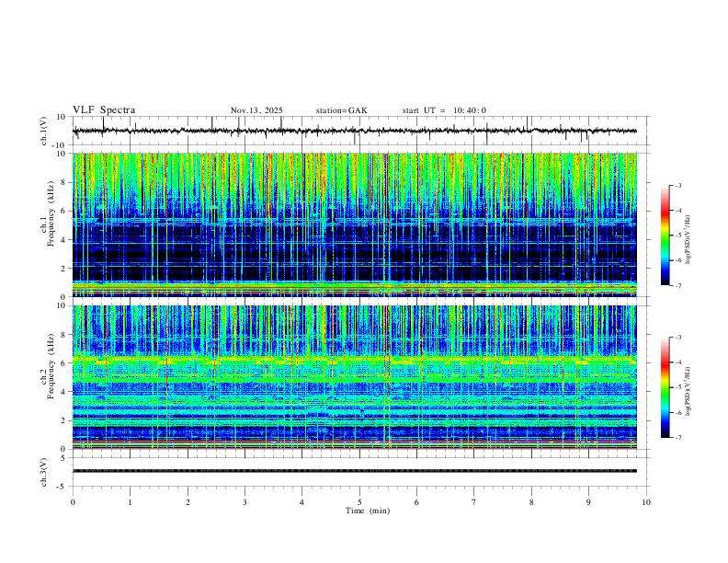Click the ch.2 spectrogram panel
This screenshot has width=728, height=563.
pyautogui.click(x=354, y=377)
